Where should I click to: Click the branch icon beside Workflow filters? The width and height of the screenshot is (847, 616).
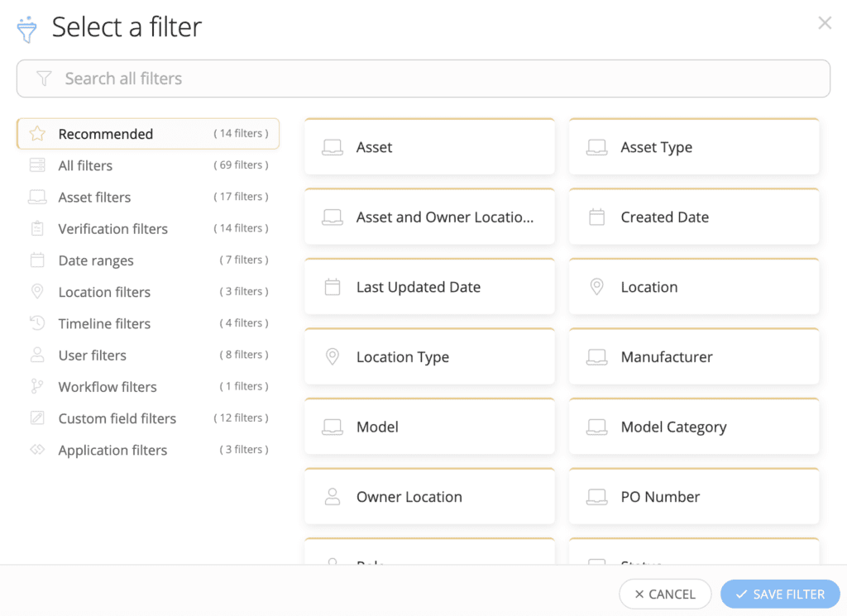[x=37, y=387]
